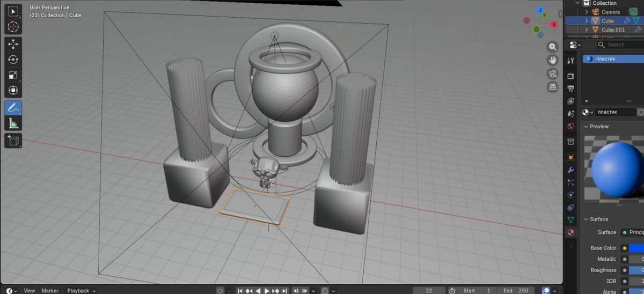
Task: Open the Scene properties tab
Action: [x=571, y=114]
